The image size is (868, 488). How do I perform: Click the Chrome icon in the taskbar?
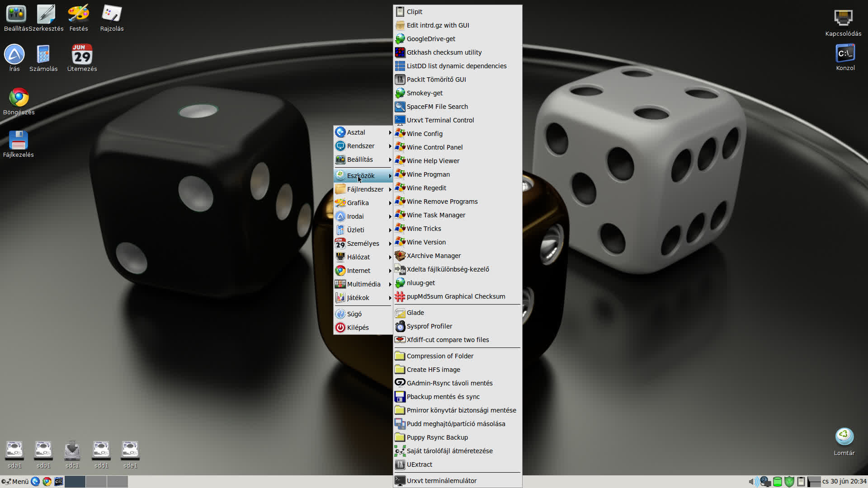47,482
